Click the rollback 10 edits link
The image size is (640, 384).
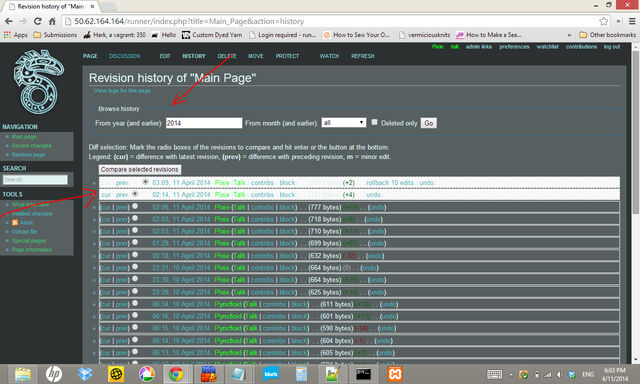(390, 183)
